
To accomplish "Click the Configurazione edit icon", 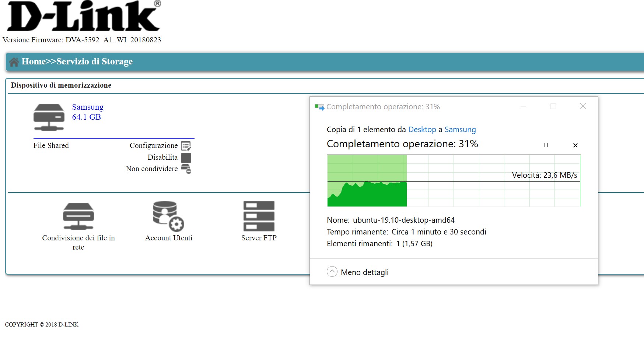I will point(186,146).
